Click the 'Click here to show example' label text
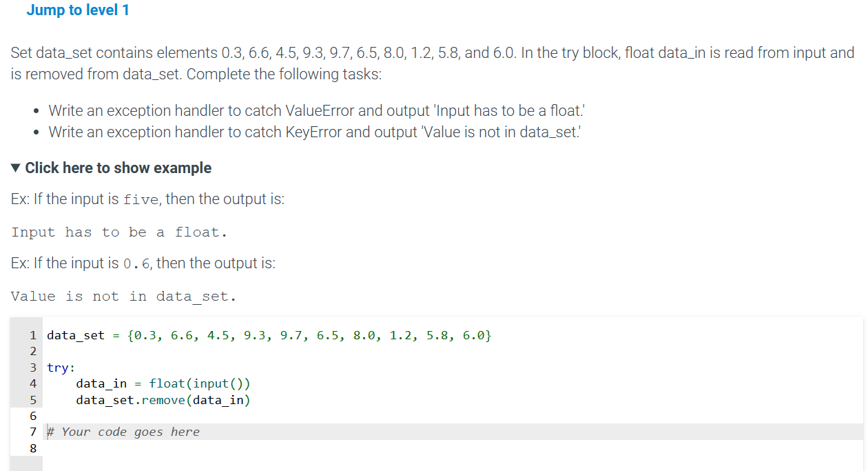 click(117, 168)
